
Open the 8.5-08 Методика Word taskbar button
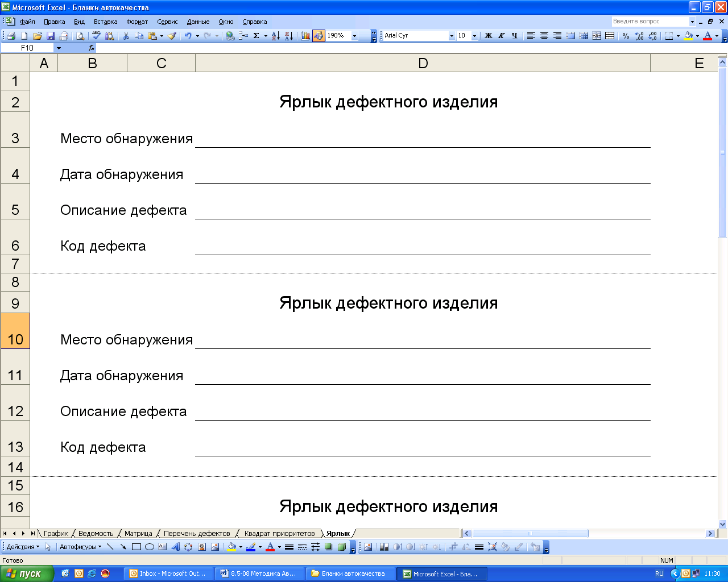(x=259, y=573)
